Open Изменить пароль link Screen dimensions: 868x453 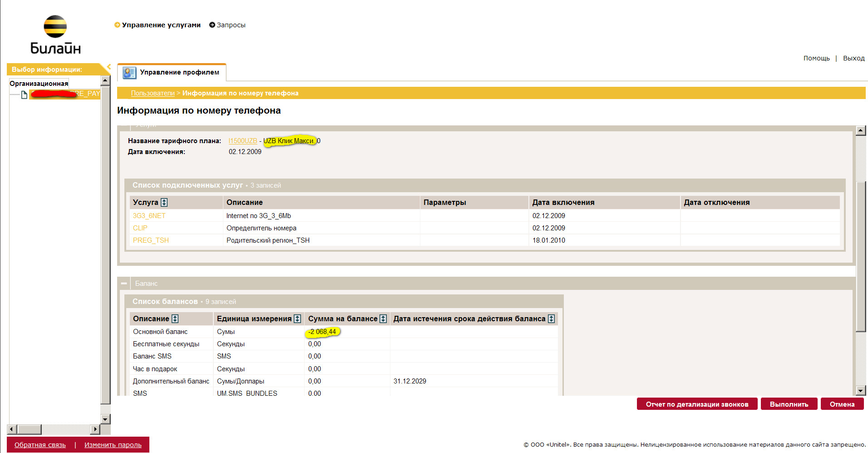pyautogui.click(x=113, y=445)
